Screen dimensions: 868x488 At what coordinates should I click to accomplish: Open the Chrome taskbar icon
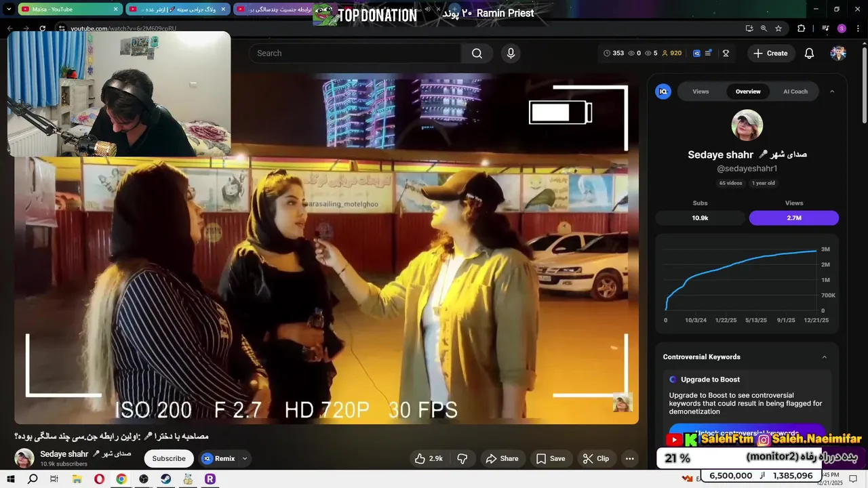pyautogui.click(x=121, y=479)
